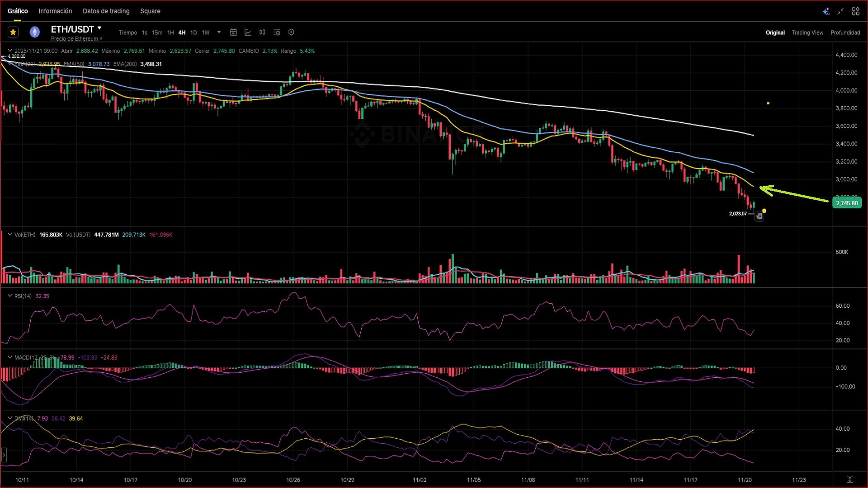The height and width of the screenshot is (488, 868).
Task: Open the Datos de trading tab
Action: 106,11
